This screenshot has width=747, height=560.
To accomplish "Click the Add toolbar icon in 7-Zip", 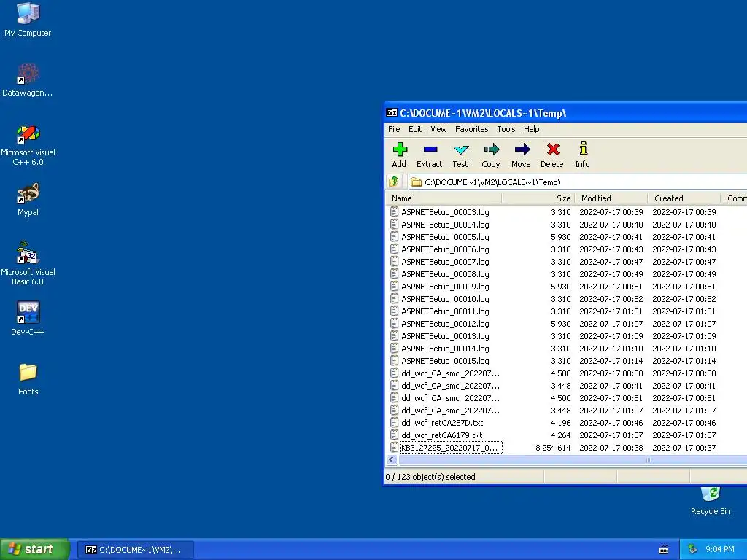I will click(x=400, y=149).
